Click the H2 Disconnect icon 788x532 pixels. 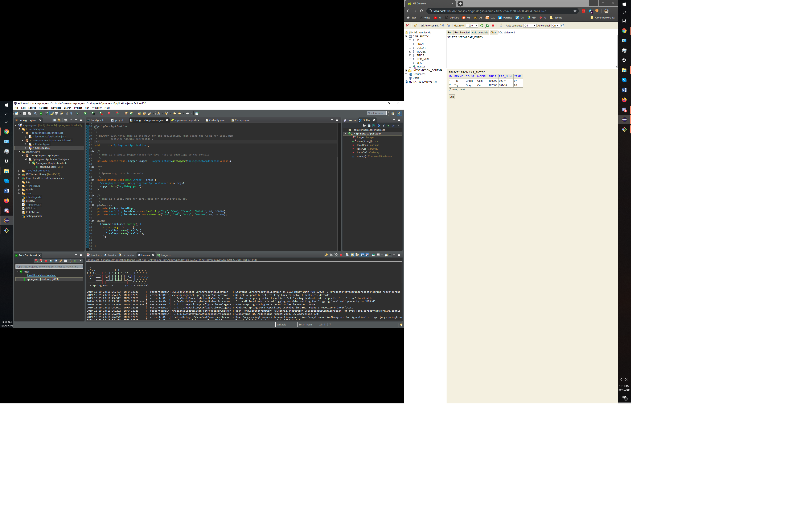tap(407, 26)
